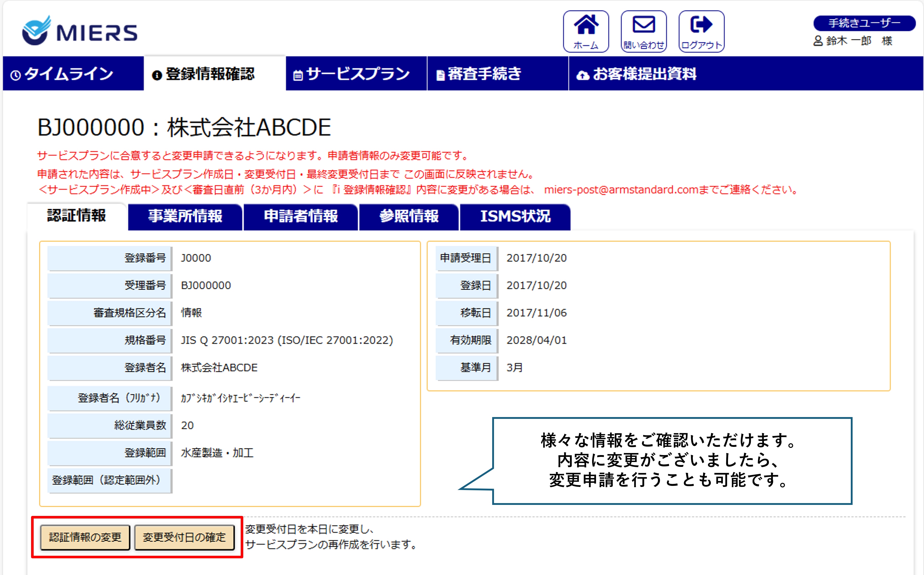Image resolution: width=924 pixels, height=575 pixels.
Task: Click the user profile icon beside 鈴木 一郎
Action: pyautogui.click(x=817, y=41)
